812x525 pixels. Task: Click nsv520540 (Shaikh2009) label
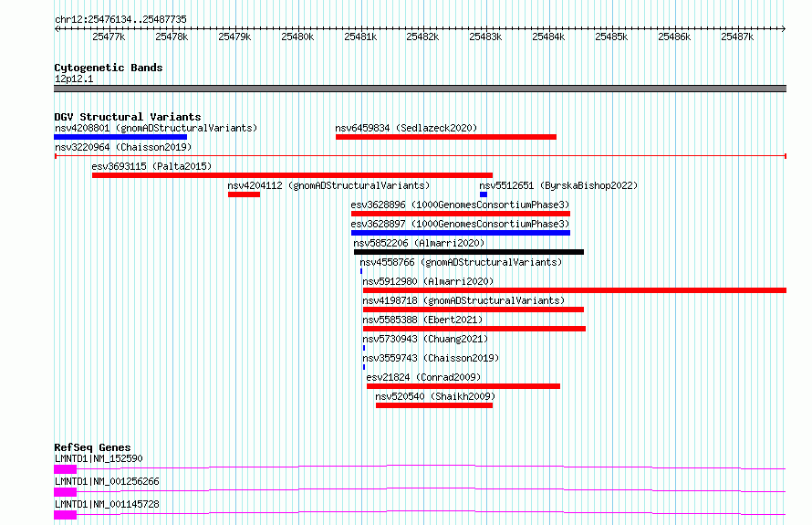435,396
